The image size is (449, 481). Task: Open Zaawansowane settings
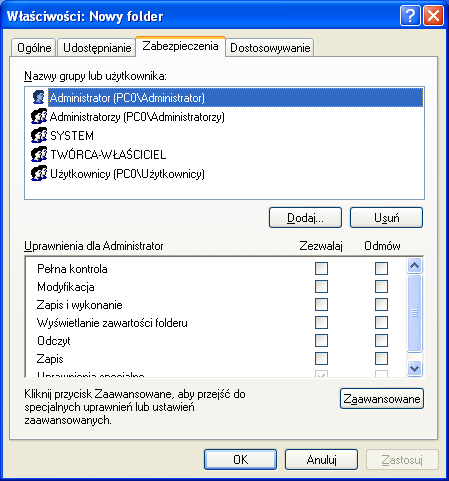[x=382, y=398]
